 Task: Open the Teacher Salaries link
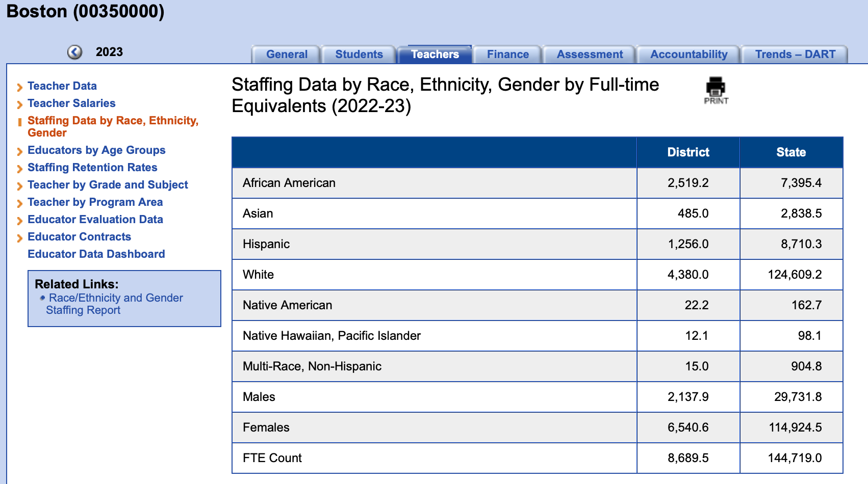71,103
